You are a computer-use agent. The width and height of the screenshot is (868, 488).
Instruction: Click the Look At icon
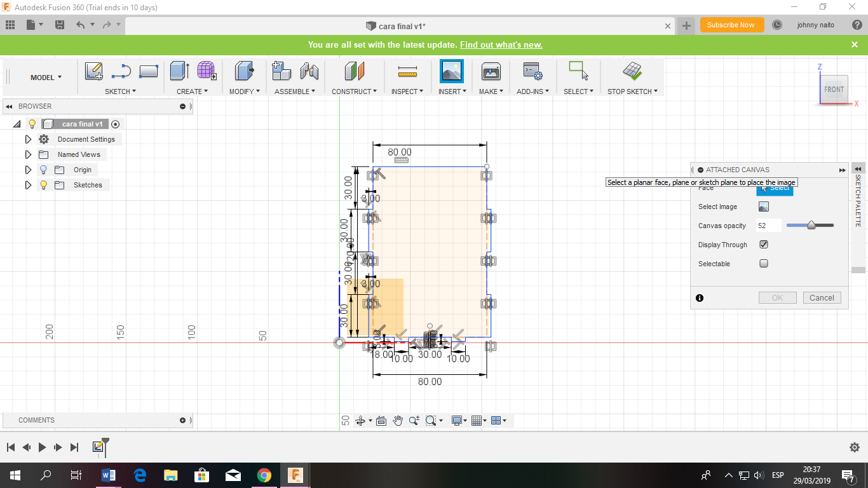tap(381, 421)
